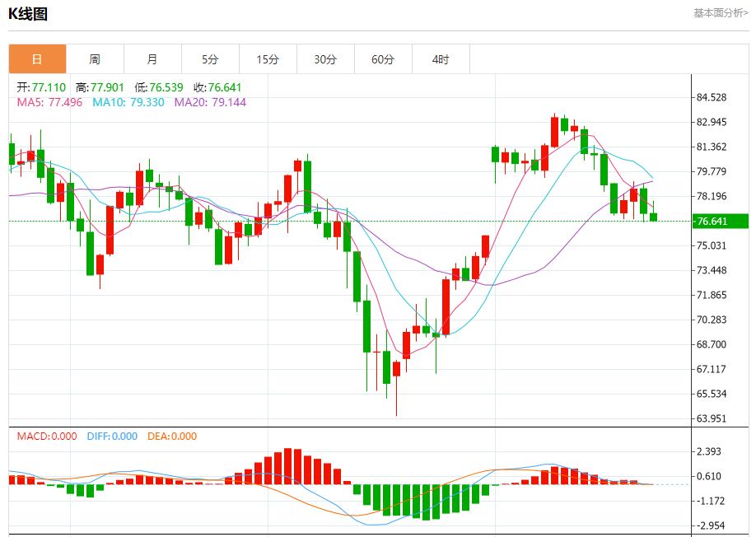Select the 日 daily chart tab
Image resolution: width=756 pixels, height=537 pixels.
(37, 58)
